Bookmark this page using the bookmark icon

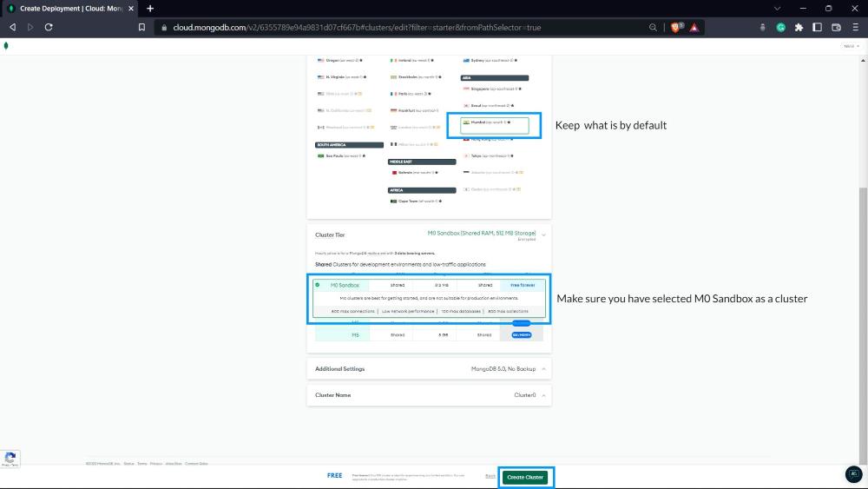(141, 27)
